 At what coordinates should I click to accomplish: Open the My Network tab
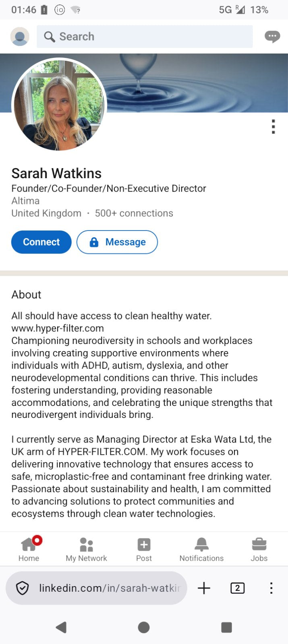[86, 549]
